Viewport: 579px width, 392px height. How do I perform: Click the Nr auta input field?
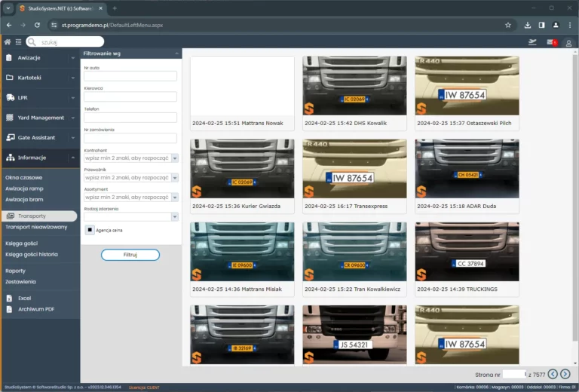click(x=130, y=76)
